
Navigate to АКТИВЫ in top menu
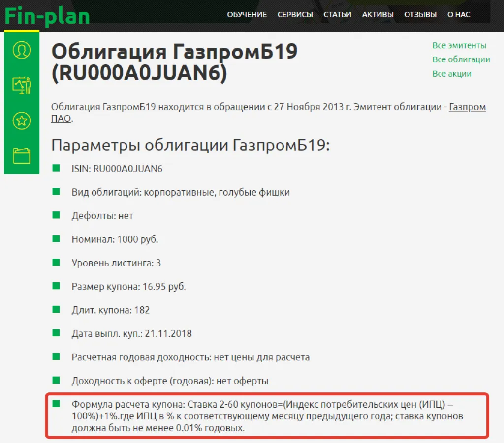377,14
